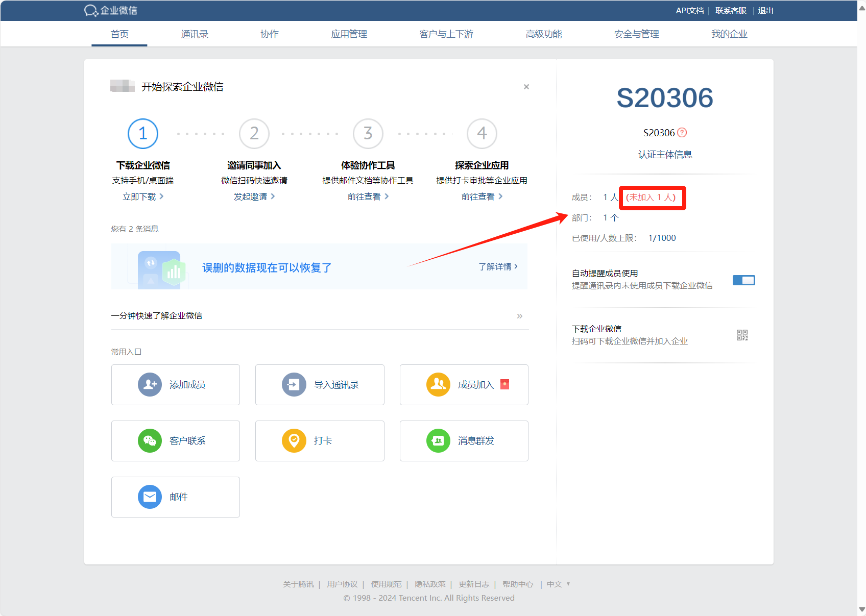Image resolution: width=866 pixels, height=616 pixels.
Task: Toggle auto-remind members (自动提醒成员使用) switch
Action: point(743,280)
